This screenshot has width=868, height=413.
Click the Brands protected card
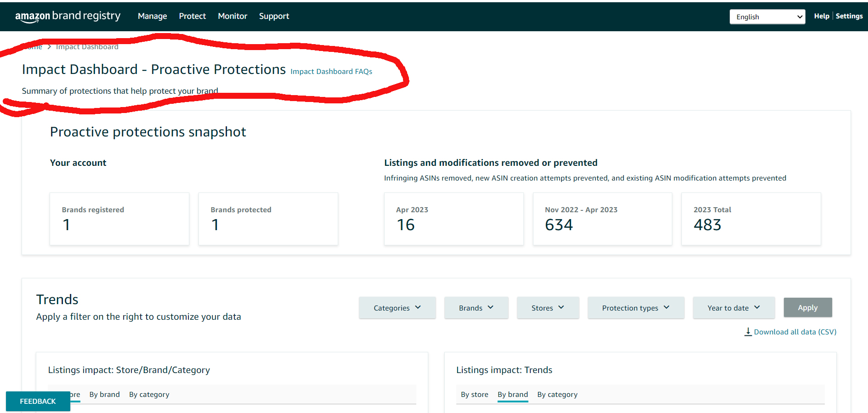point(268,219)
